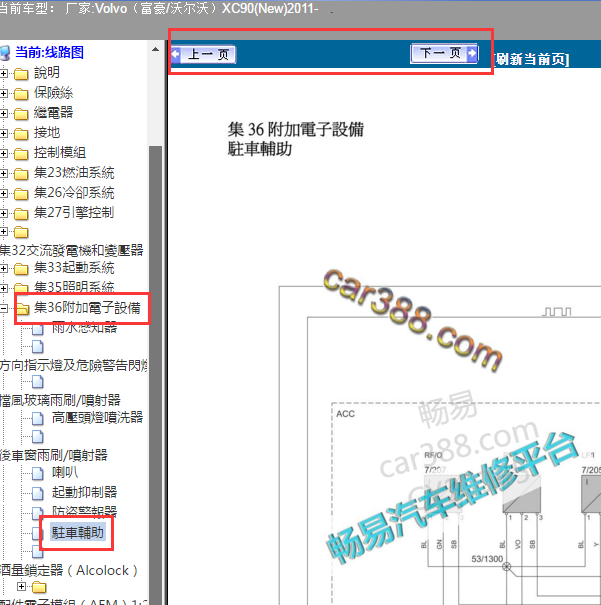Open 集32交流發電機和變壓器 entry

point(72,250)
